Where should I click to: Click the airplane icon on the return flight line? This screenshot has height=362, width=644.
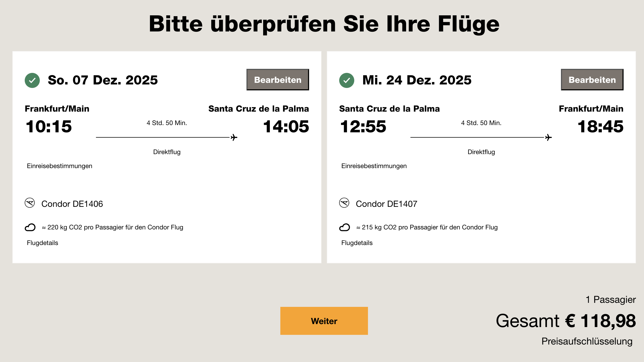click(549, 137)
